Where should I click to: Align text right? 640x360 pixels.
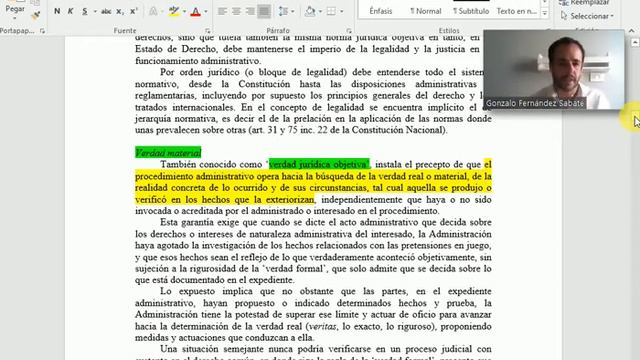250,11
